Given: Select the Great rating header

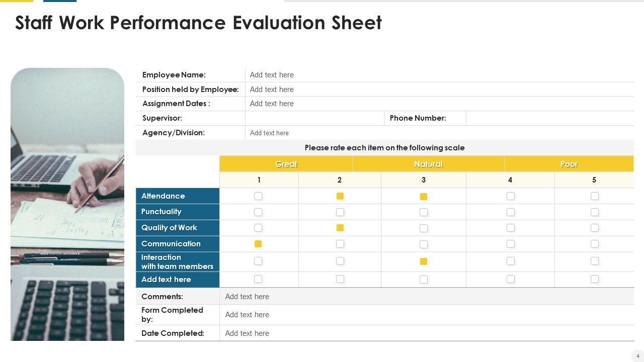Looking at the screenshot, I should tap(286, 164).
